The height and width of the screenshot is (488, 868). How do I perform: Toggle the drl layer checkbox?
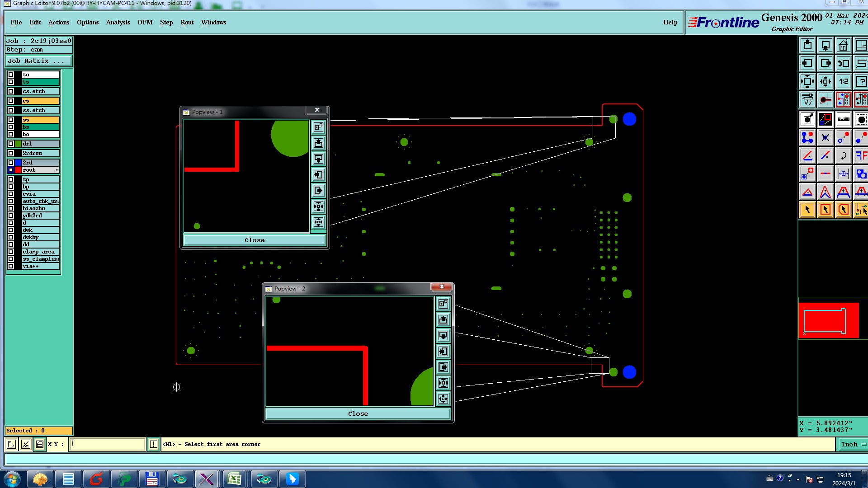pos(11,144)
